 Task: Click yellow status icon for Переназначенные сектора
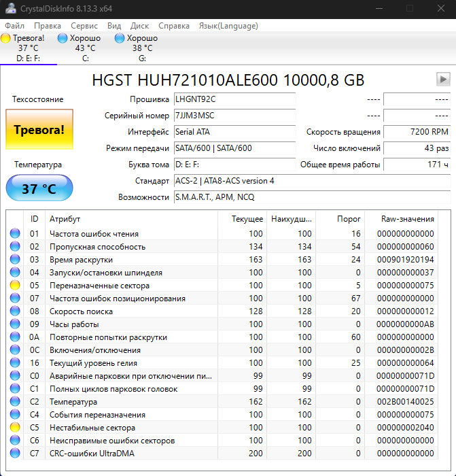15,286
